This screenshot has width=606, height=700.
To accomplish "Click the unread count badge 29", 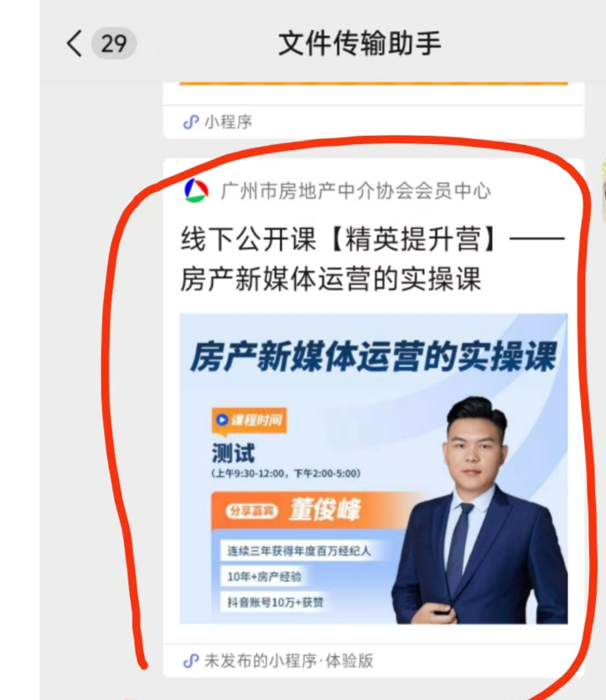I will (x=114, y=44).
